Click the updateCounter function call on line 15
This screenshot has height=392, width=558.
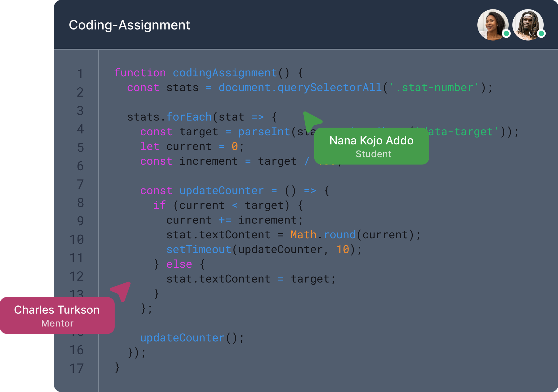pos(182,338)
